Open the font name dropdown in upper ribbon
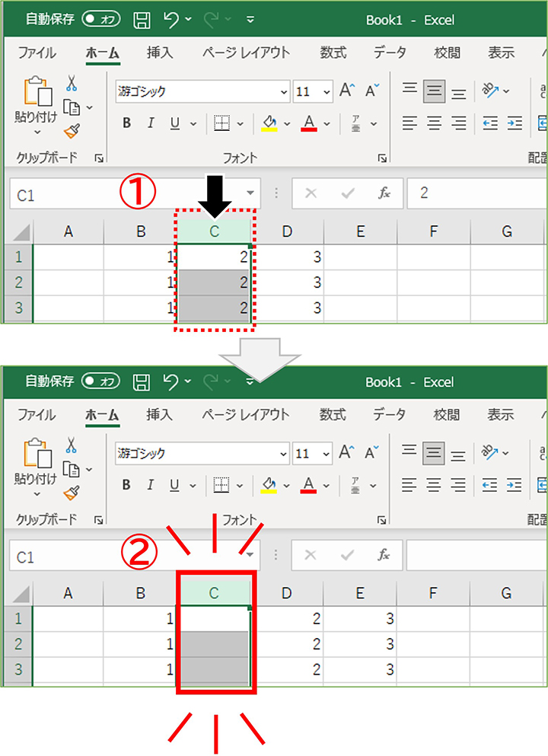This screenshot has width=548, height=756. pyautogui.click(x=283, y=92)
